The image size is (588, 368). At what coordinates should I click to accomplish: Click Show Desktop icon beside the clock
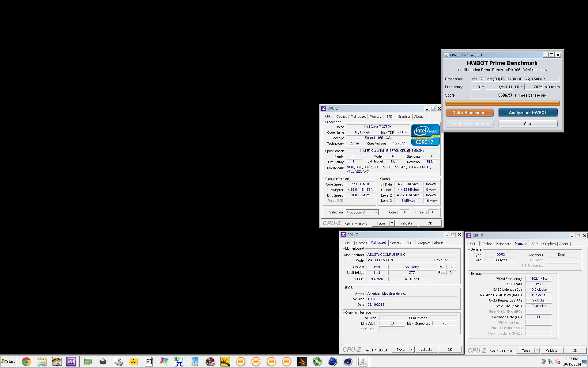[585, 362]
